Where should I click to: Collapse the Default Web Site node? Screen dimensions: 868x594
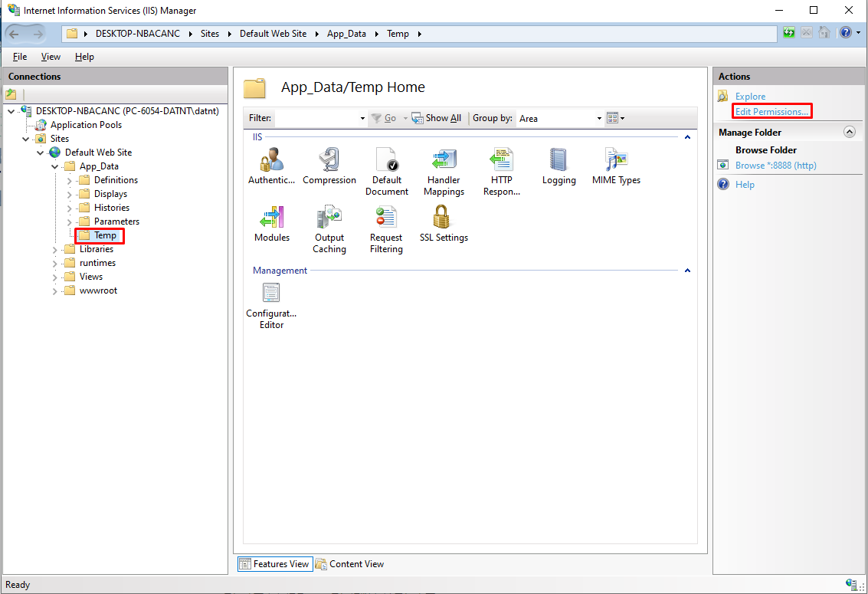click(41, 153)
